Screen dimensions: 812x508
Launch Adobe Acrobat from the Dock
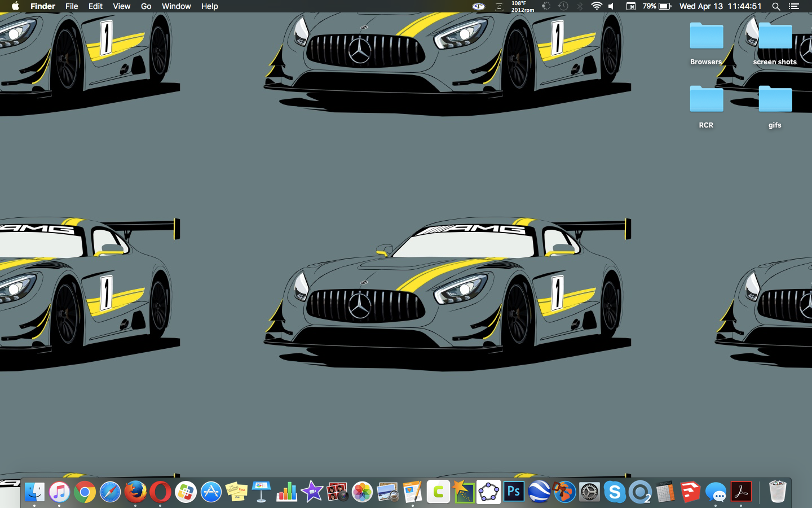[741, 492]
